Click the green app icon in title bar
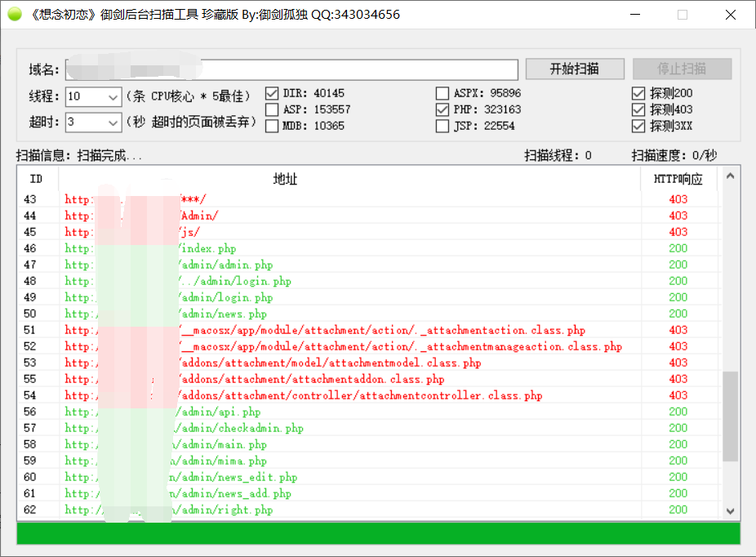 15,15
